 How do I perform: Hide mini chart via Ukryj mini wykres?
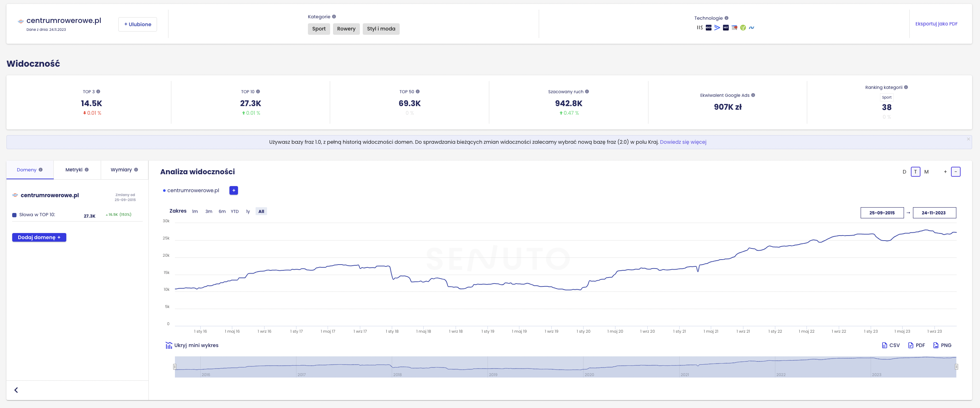coord(192,345)
